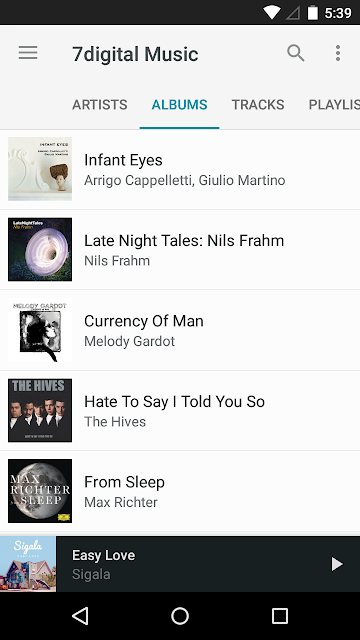This screenshot has height=640, width=360.
Task: Open the Late Night Tales album art
Action: [40, 249]
